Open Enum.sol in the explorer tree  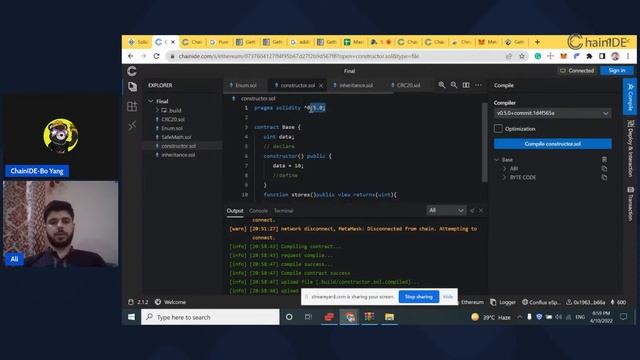(x=172, y=128)
